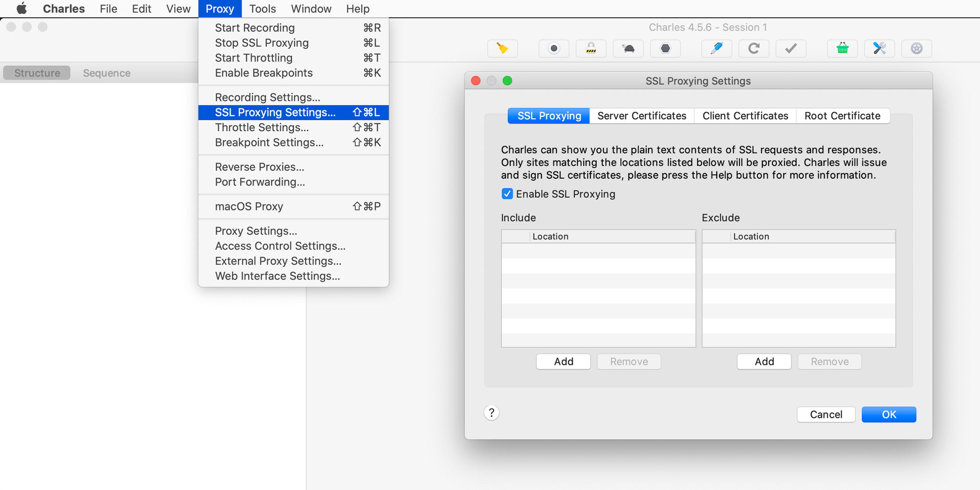The width and height of the screenshot is (980, 490).
Task: Open the Edit menu
Action: (x=142, y=9)
